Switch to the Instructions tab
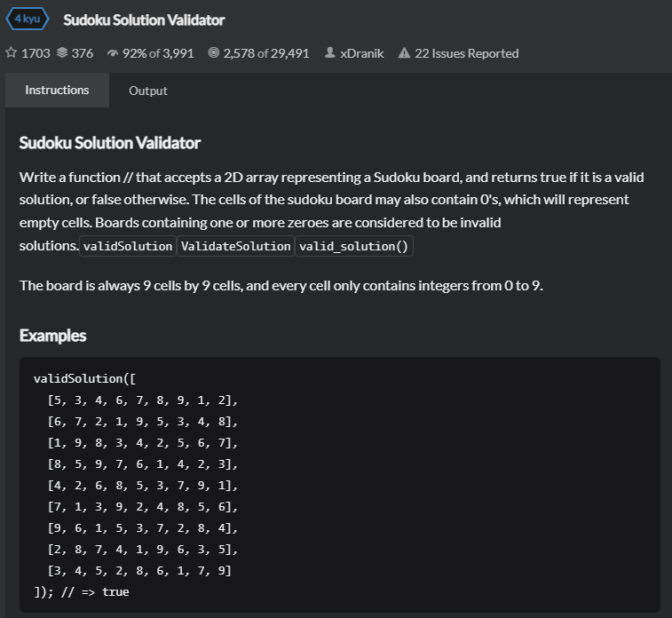 tap(57, 90)
